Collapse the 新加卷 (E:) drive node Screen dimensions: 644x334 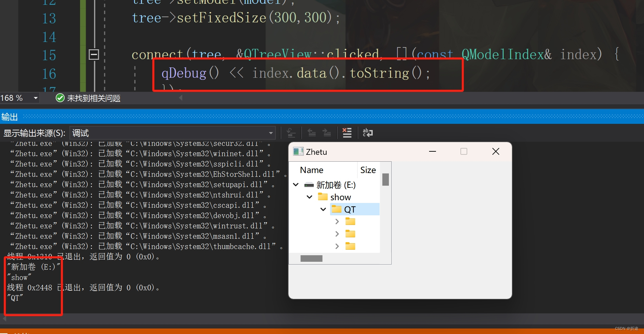296,185
